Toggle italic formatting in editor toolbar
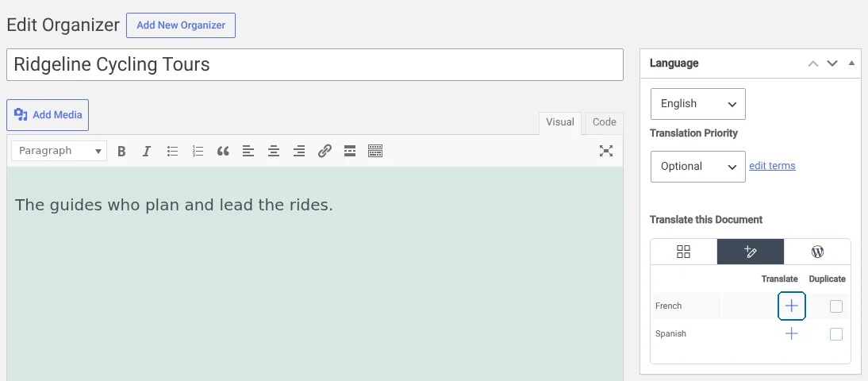 point(147,151)
